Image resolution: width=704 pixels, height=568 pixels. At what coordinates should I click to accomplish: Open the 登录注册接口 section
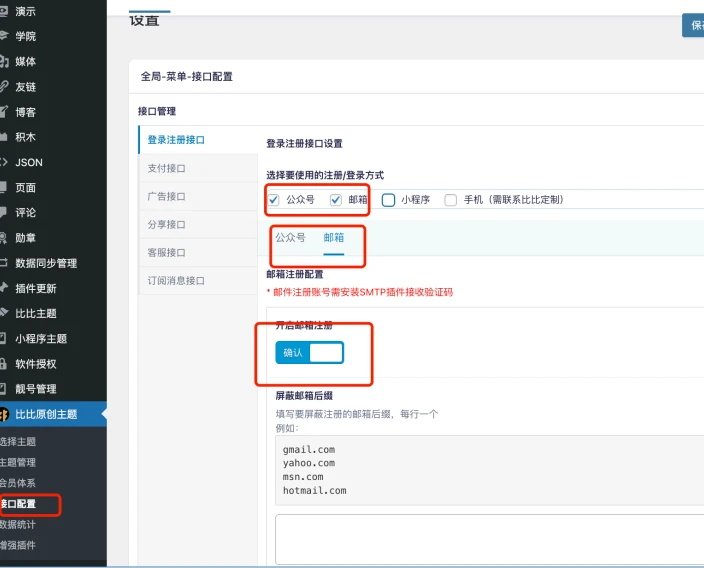pos(198,140)
